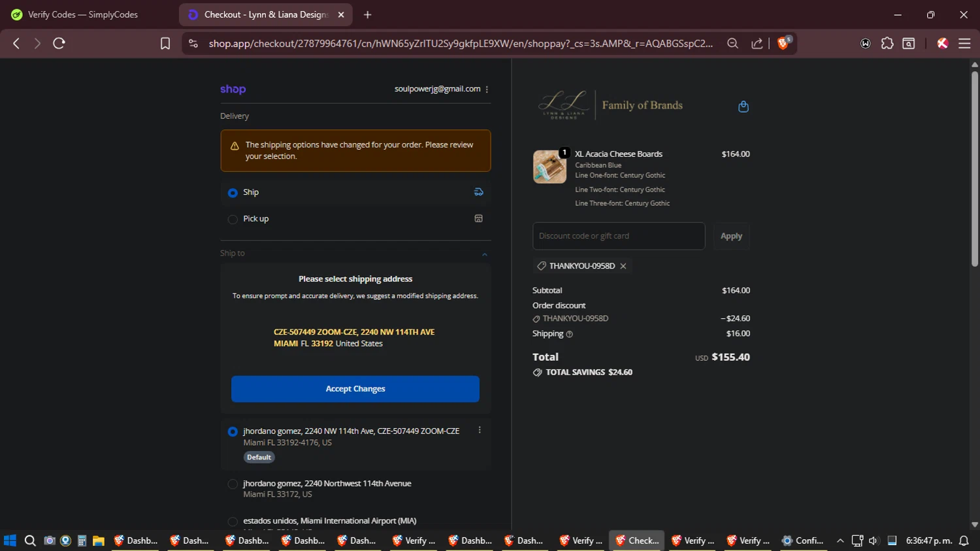Share this page via share icon
The height and width of the screenshot is (551, 980).
tap(757, 43)
